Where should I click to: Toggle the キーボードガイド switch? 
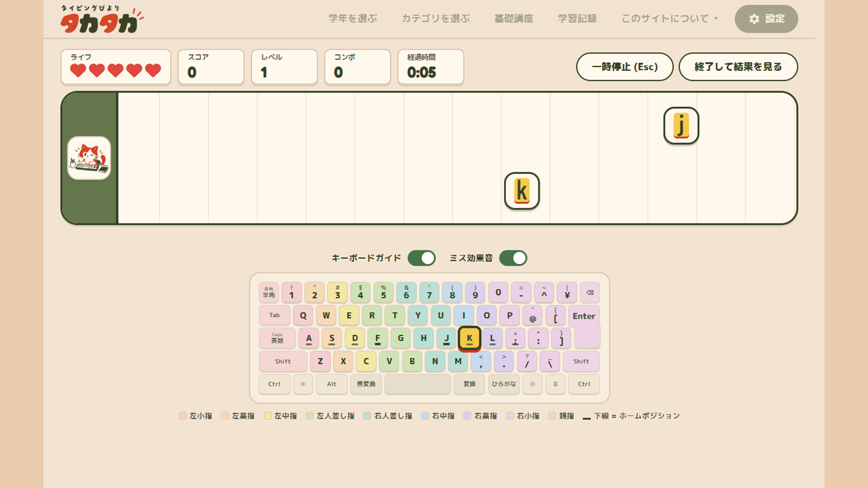tap(421, 258)
